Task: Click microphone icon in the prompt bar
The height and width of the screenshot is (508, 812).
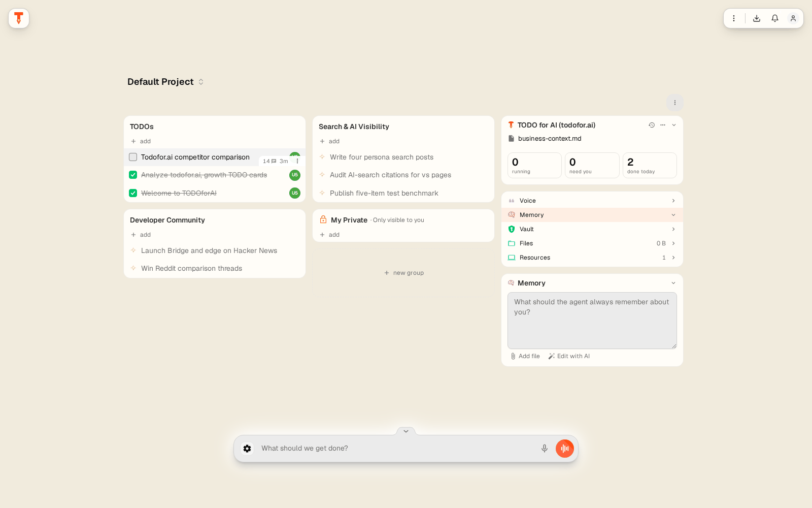Action: point(545,449)
